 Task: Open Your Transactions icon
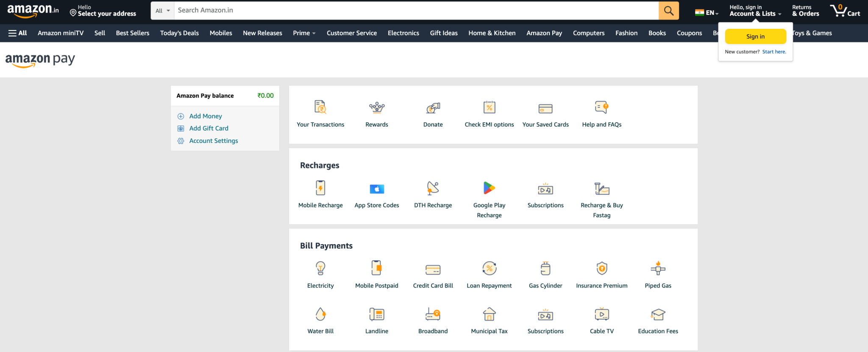320,107
